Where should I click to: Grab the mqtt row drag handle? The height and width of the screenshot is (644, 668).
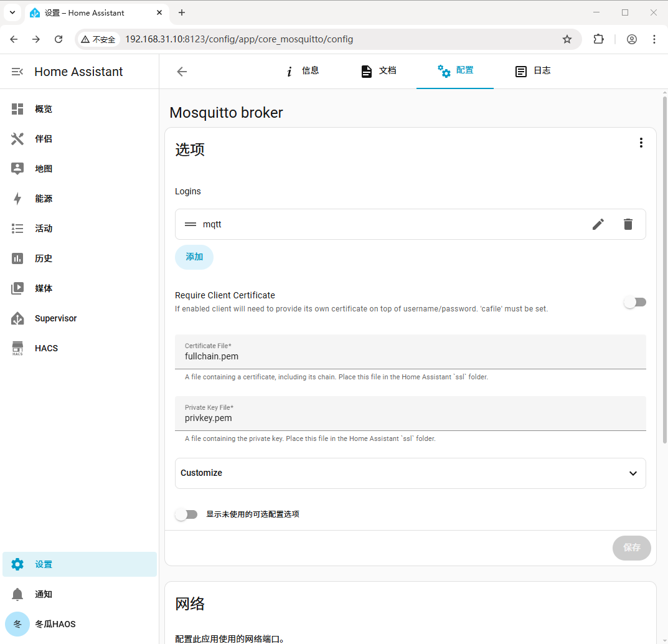click(190, 224)
